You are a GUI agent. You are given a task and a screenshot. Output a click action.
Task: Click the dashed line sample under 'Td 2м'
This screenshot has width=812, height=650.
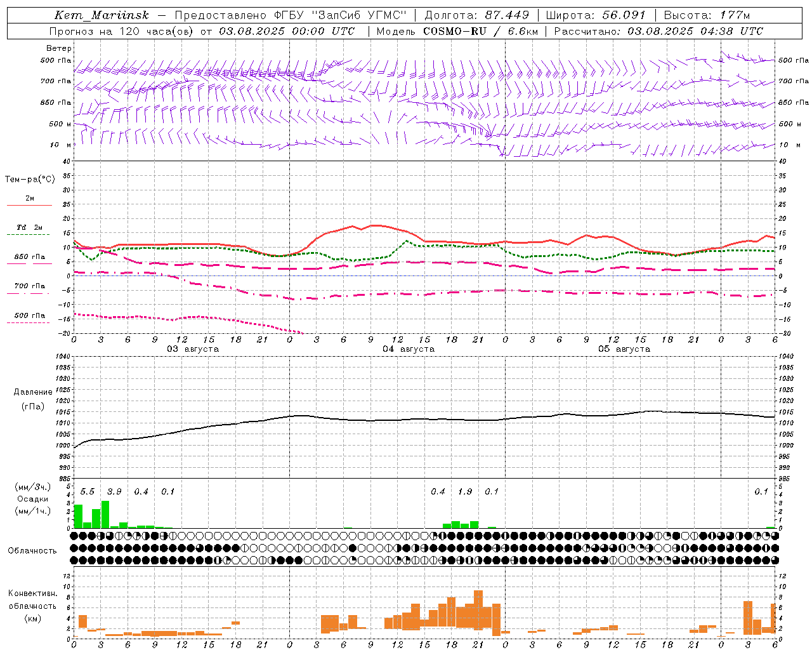(29, 234)
